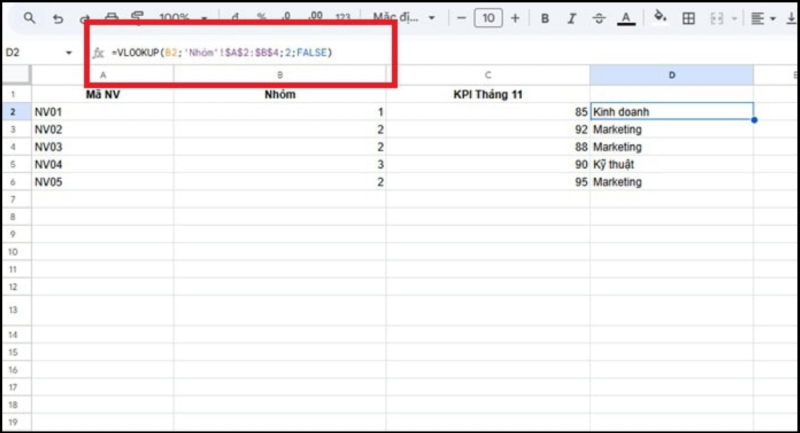Expand the name box dropdown arrow
Screen dimensions: 800x433
point(69,53)
